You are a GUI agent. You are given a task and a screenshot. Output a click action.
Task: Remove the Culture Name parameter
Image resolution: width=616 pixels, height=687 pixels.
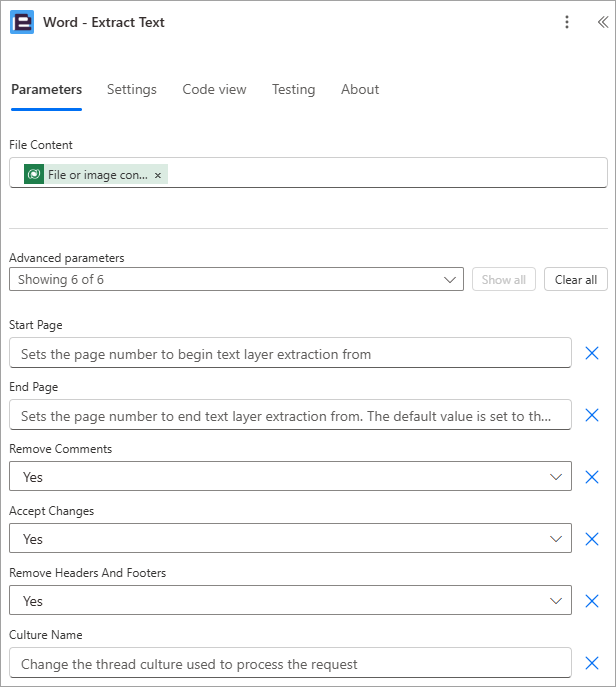click(x=592, y=663)
